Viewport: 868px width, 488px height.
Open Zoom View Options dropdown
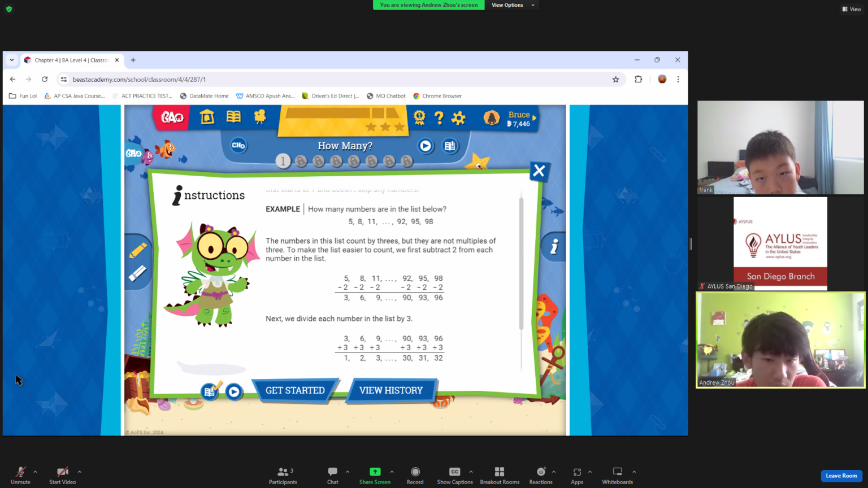[513, 5]
